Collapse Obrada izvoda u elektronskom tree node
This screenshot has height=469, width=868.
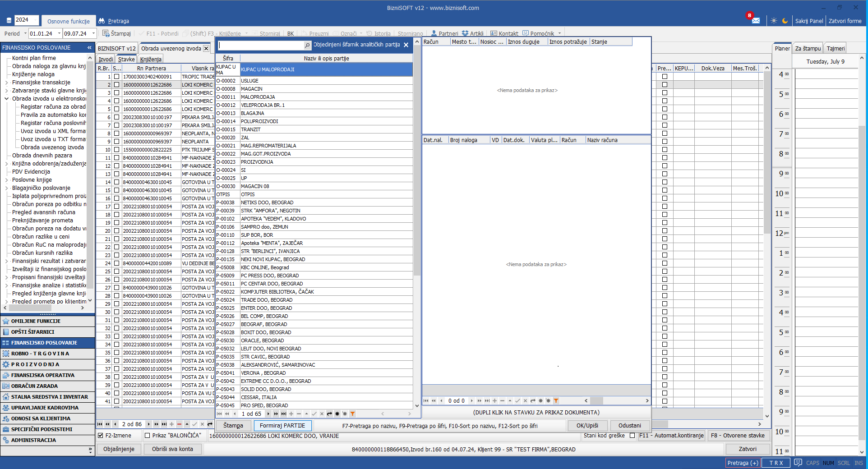pyautogui.click(x=7, y=99)
